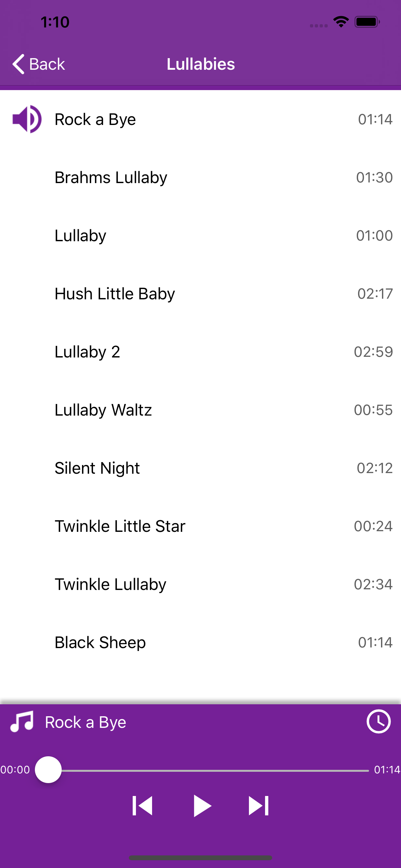Skip to the previous track

click(x=142, y=806)
